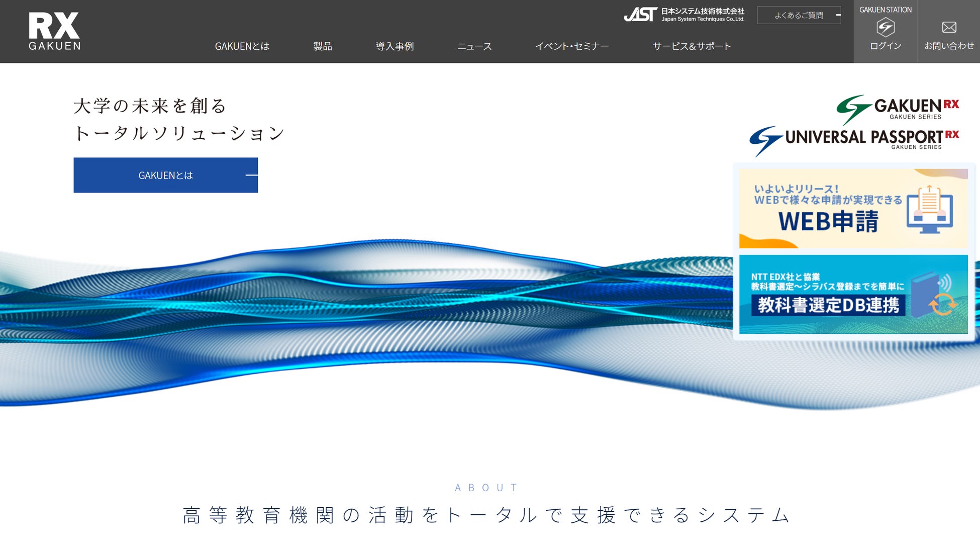Open the GAKUENとは navigation menu item

click(242, 46)
